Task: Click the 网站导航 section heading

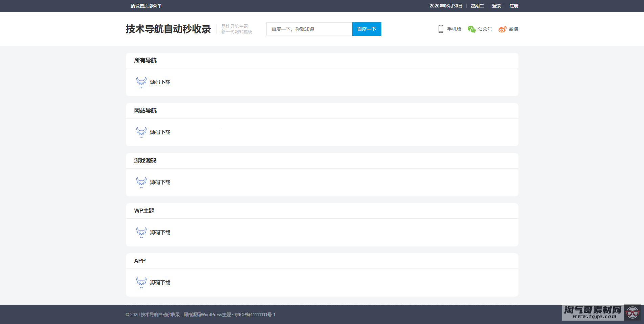Action: pyautogui.click(x=145, y=110)
